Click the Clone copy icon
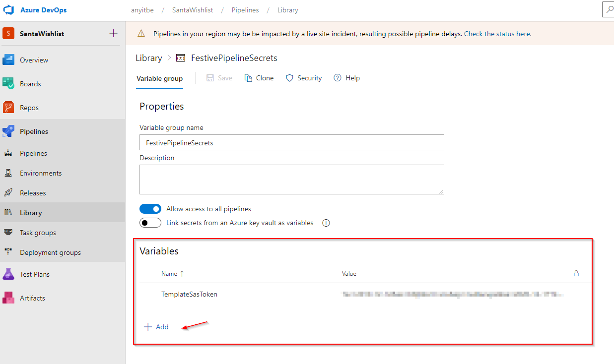 249,78
